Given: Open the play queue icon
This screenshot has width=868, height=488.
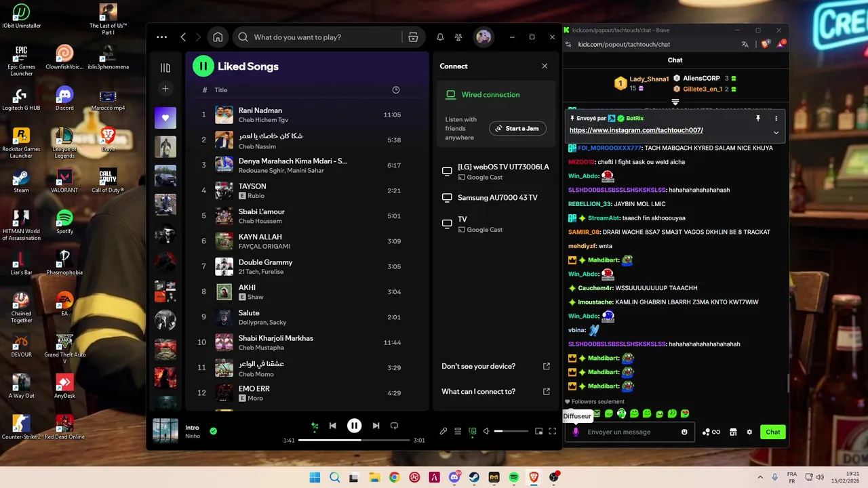Looking at the screenshot, I should click(x=458, y=431).
